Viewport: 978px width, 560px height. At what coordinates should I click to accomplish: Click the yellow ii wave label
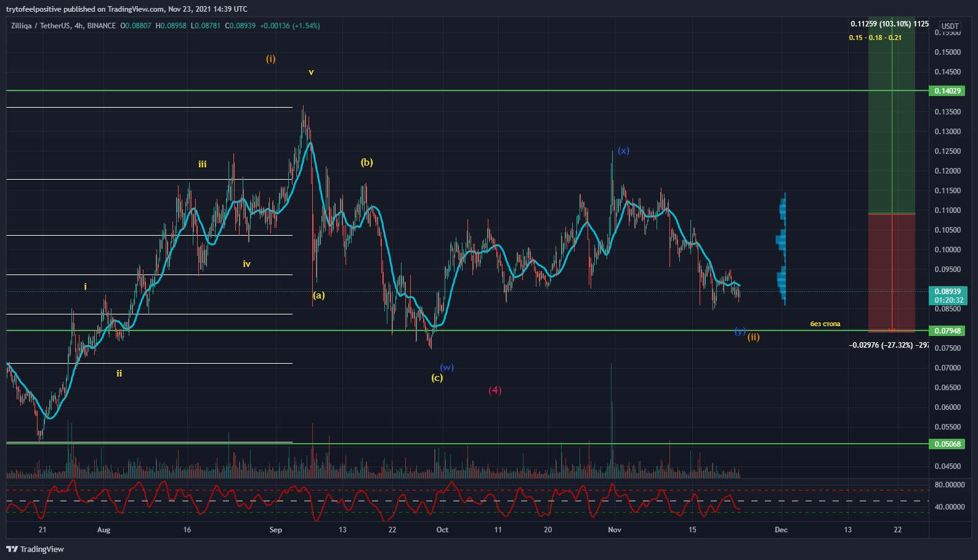(x=119, y=374)
